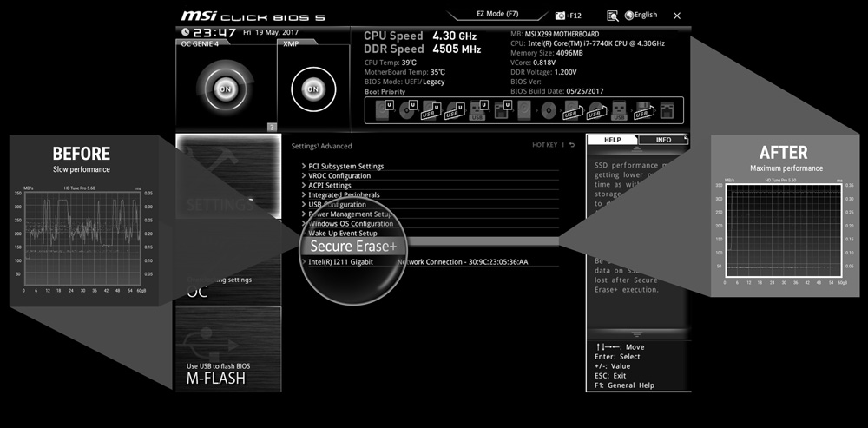Viewport: 868px width, 428px height.
Task: Expand PCI Subsystem Settings
Action: (x=345, y=166)
